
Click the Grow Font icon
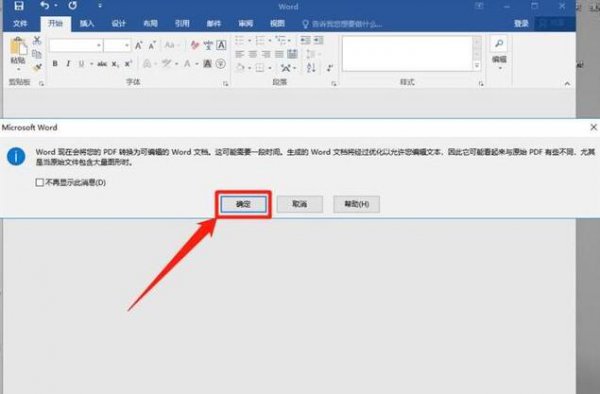pos(139,46)
